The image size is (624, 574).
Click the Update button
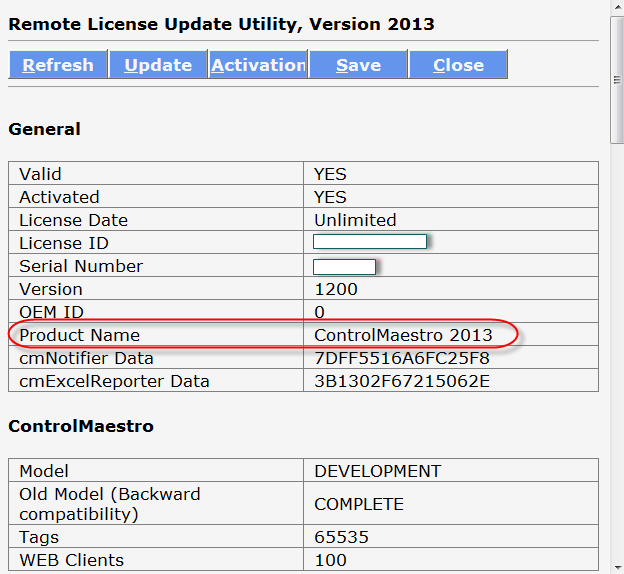[158, 64]
